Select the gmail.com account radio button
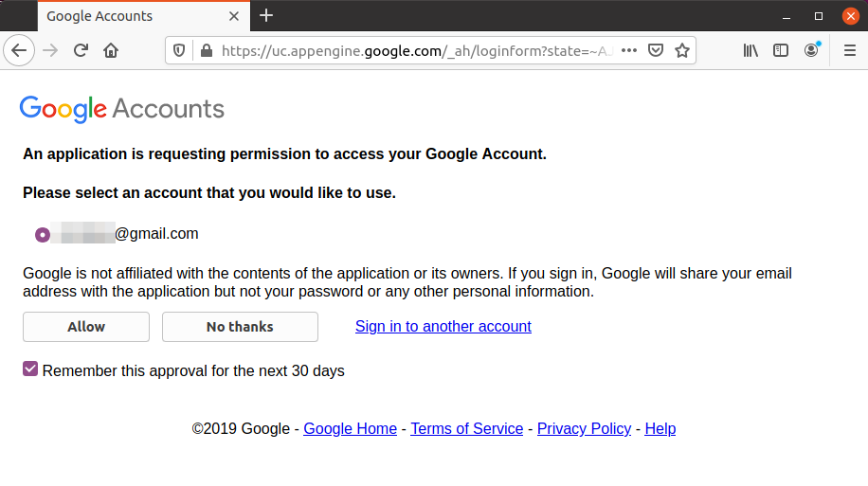 pos(43,235)
